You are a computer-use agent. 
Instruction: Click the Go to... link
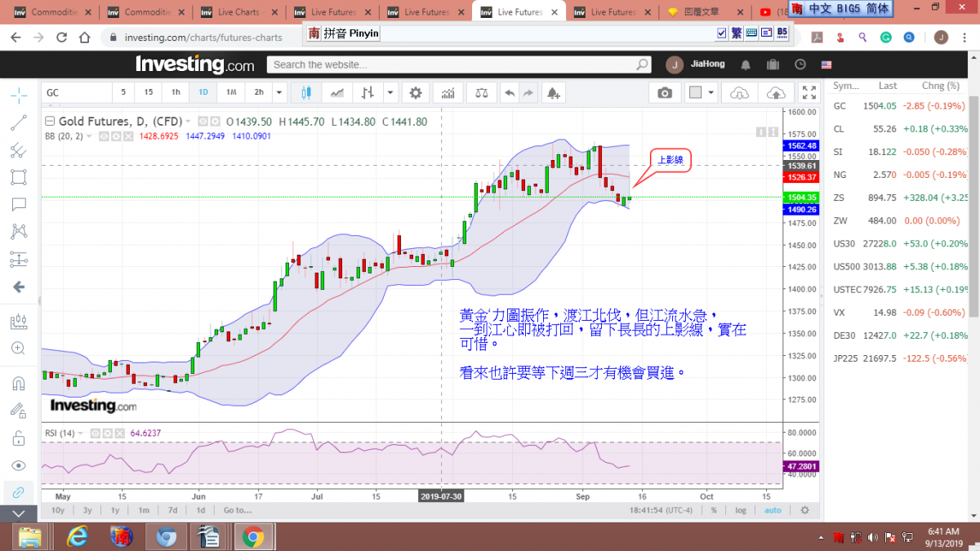[x=238, y=510]
